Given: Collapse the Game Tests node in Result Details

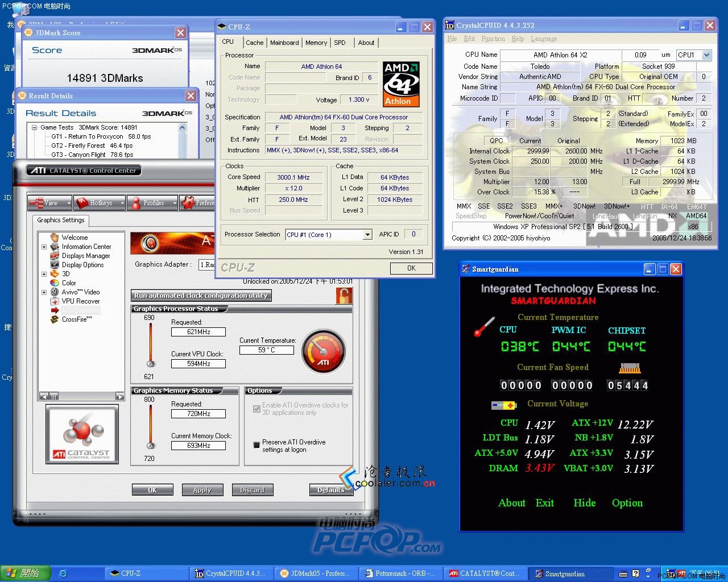Looking at the screenshot, I should (x=35, y=127).
